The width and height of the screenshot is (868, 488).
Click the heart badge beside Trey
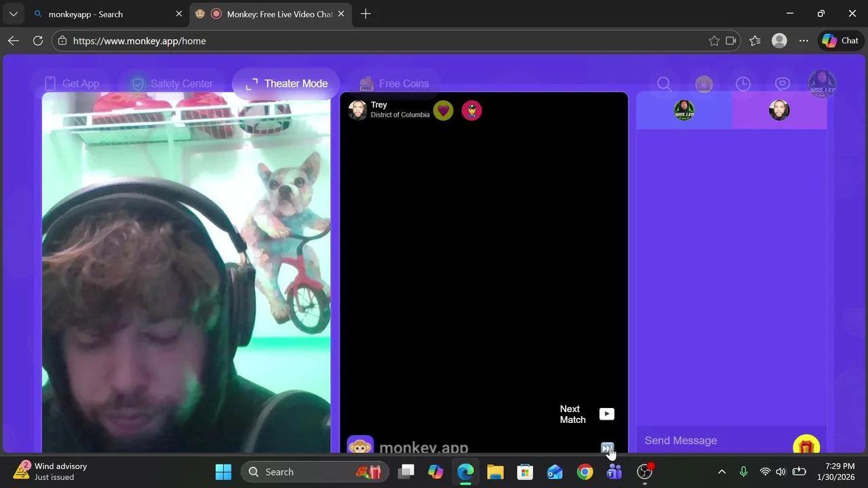point(443,110)
